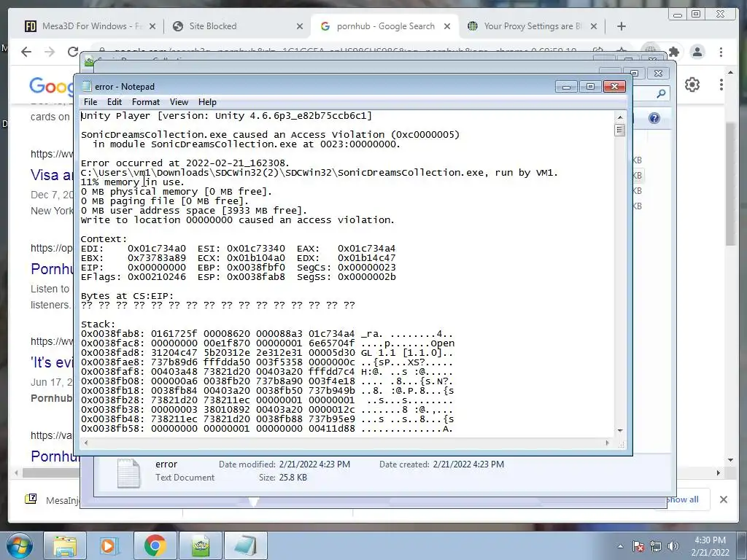The width and height of the screenshot is (747, 560).
Task: Close the Proxy Settings tab
Action: (x=594, y=27)
